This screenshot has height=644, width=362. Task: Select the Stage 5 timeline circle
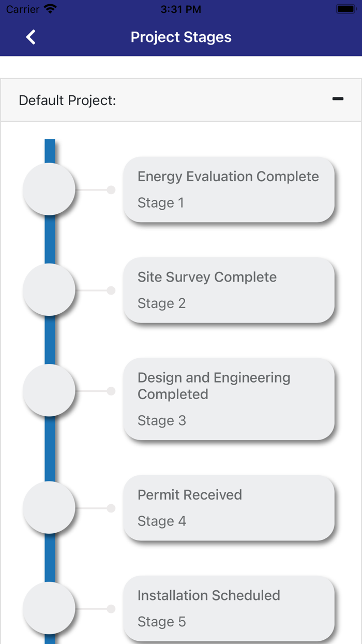pos(50,608)
